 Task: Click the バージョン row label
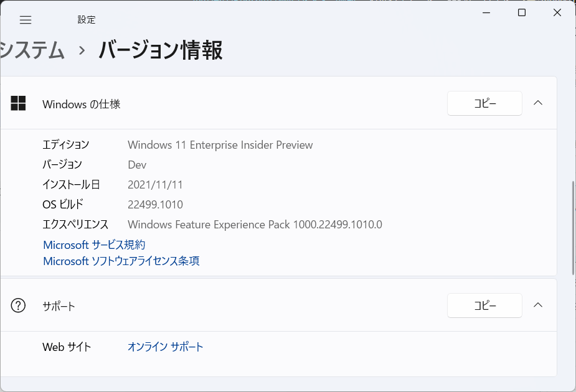point(62,164)
